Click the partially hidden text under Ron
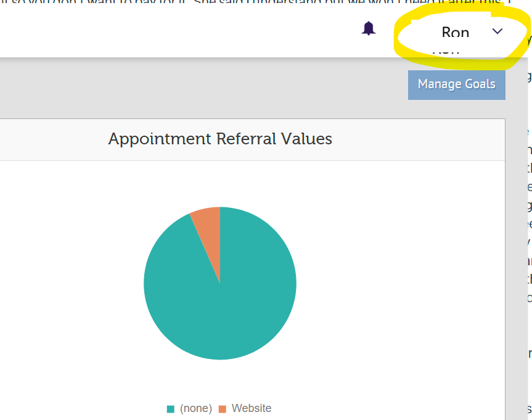The height and width of the screenshot is (420, 532). pyautogui.click(x=446, y=52)
